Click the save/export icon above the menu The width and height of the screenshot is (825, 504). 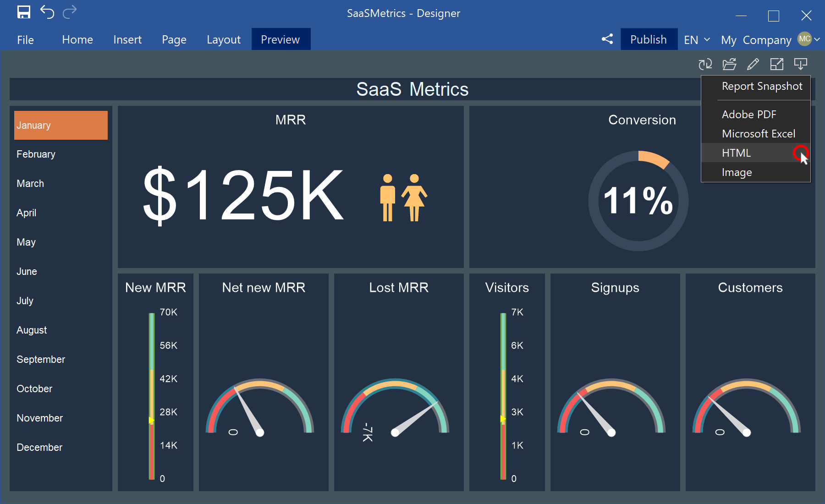pyautogui.click(x=801, y=64)
